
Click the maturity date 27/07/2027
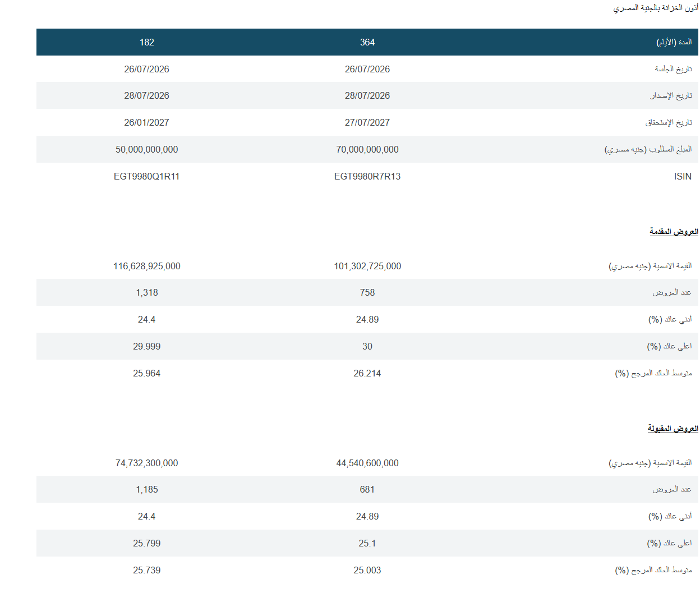(x=367, y=122)
